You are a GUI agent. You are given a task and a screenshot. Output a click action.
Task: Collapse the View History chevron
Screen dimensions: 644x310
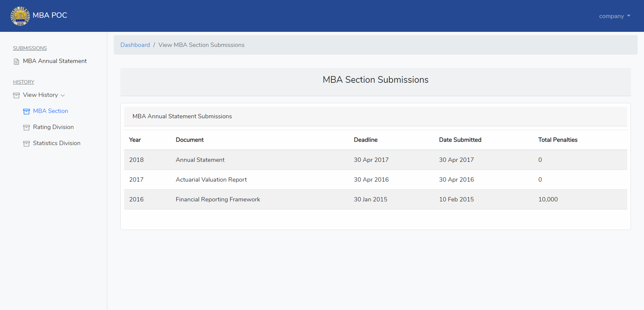(x=63, y=96)
